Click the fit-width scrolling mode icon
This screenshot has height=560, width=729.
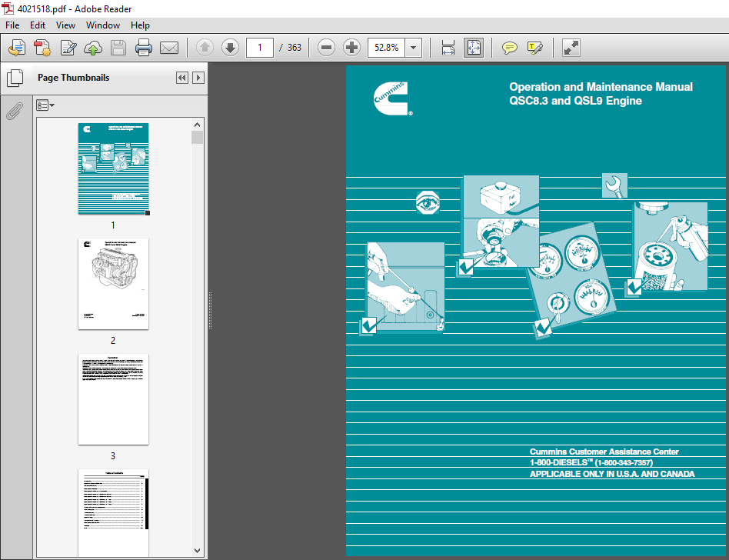[448, 48]
